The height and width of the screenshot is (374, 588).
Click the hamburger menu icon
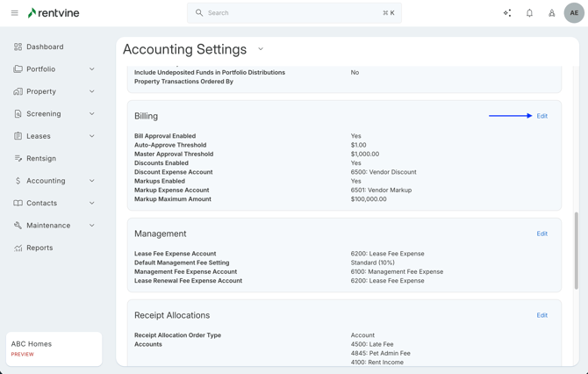(14, 13)
